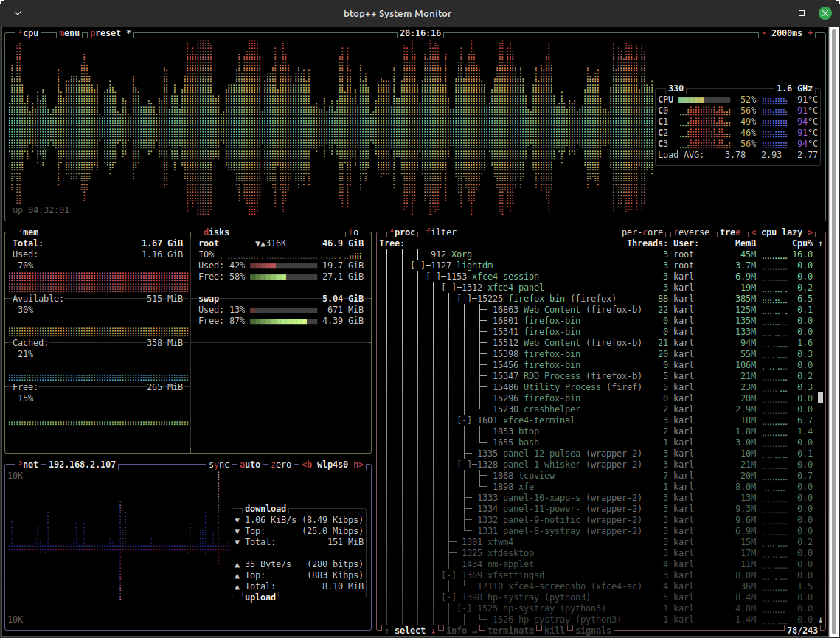
Task: Click the root disk Used bar
Action: [283, 266]
